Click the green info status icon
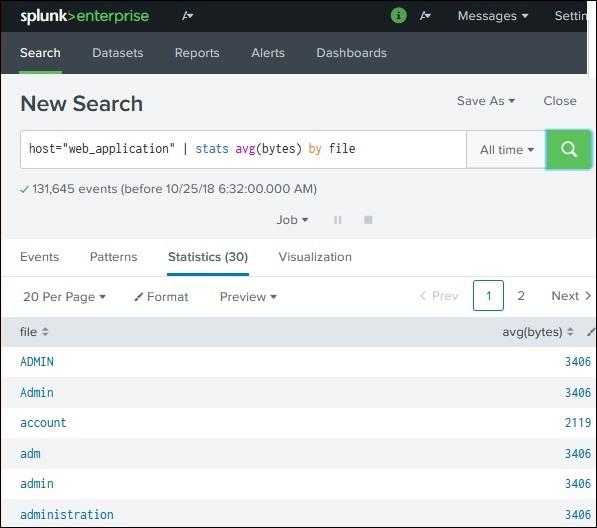The height and width of the screenshot is (528, 597). (398, 16)
